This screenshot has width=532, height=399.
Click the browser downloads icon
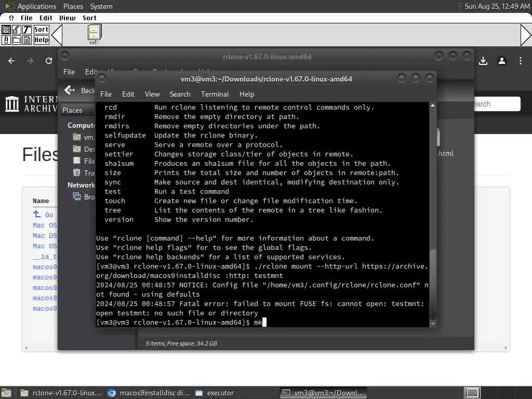point(483,61)
